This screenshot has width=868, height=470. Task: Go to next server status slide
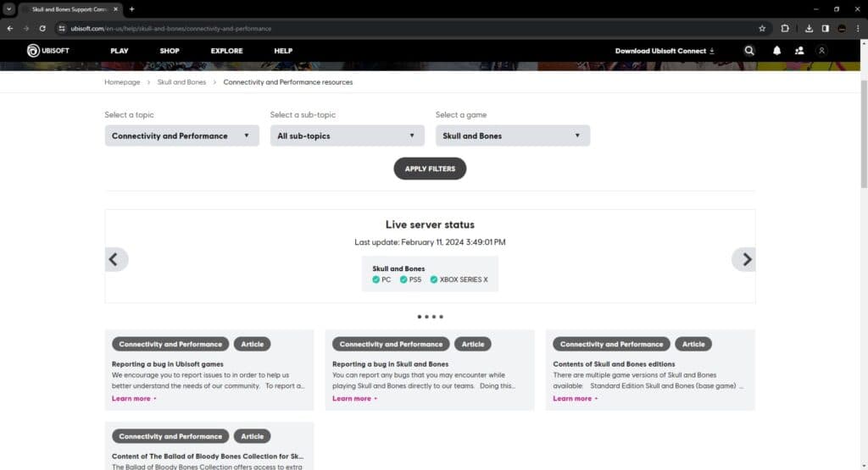[743, 259]
